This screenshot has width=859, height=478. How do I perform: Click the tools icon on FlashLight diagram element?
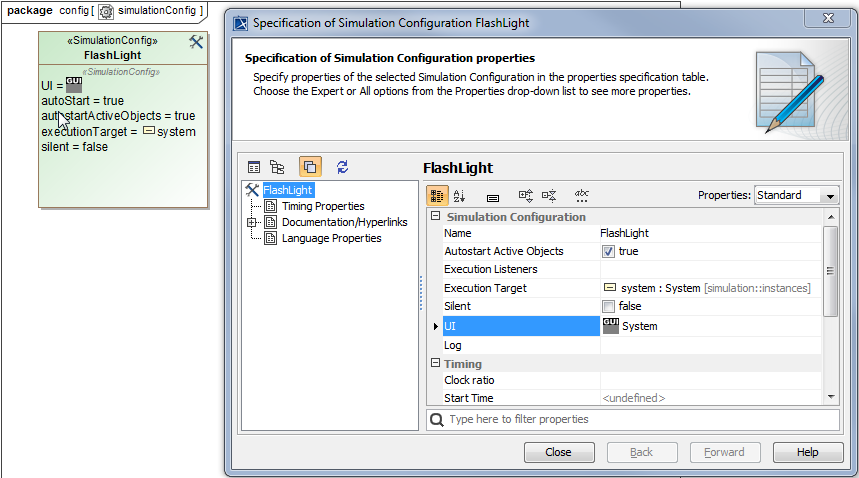196,42
